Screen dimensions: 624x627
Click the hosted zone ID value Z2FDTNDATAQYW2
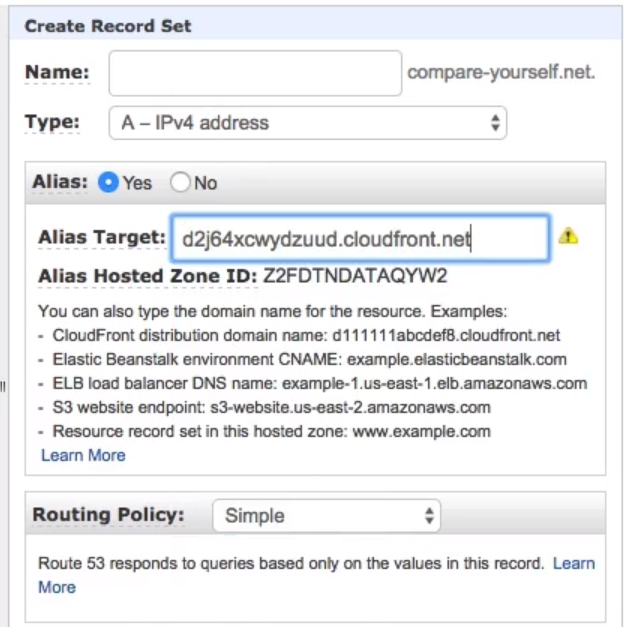click(x=355, y=276)
